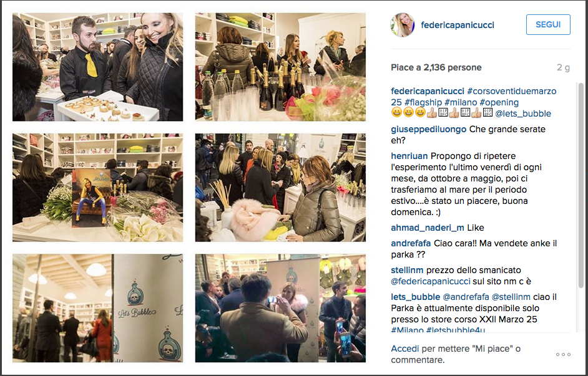Open lets_bubble commenter username
Image resolution: width=588 pixels, height=376 pixels.
click(x=415, y=297)
